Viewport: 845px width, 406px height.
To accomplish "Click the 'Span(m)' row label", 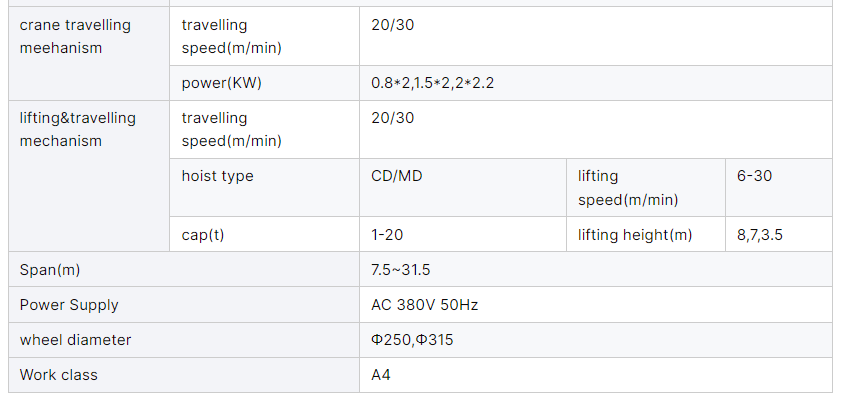I will [x=49, y=270].
